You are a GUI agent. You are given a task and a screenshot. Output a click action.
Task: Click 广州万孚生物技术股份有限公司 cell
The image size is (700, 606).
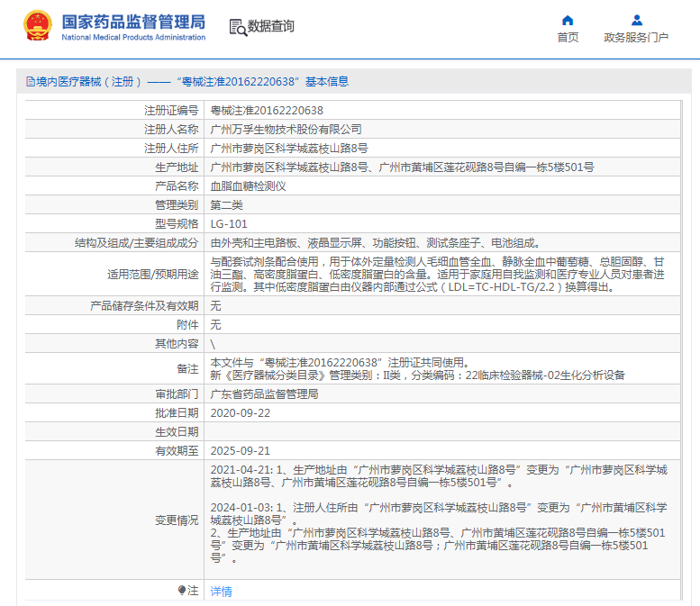click(286, 130)
